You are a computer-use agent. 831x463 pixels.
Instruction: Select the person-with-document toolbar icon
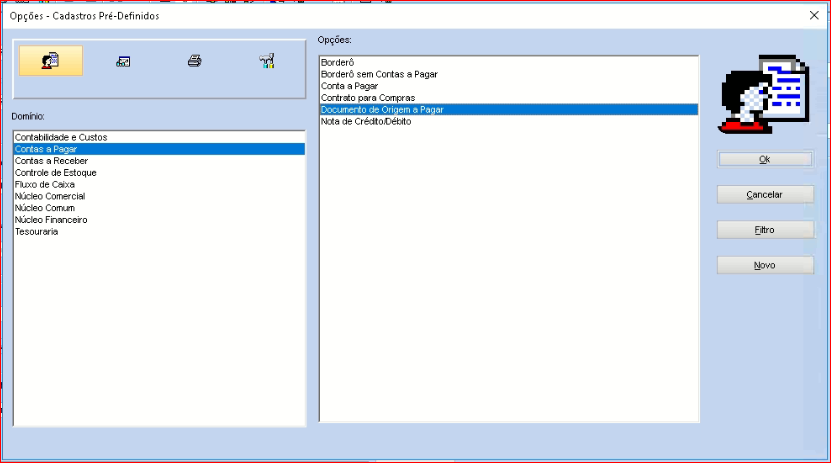coord(50,61)
